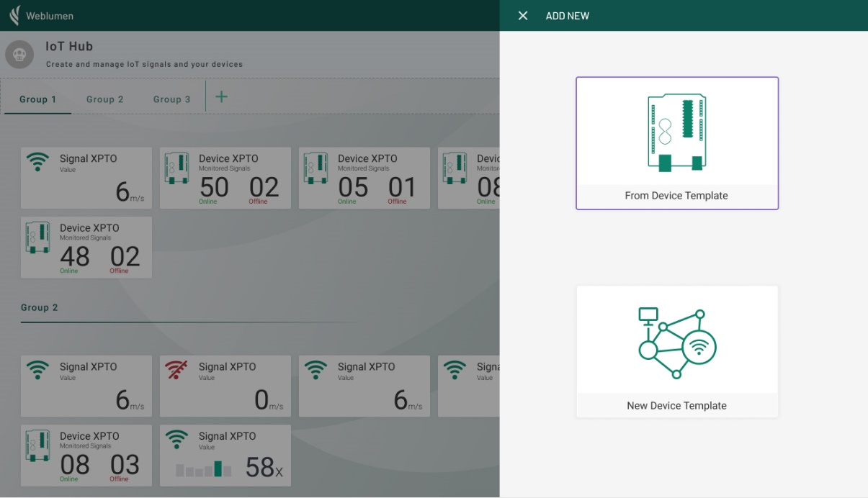Screen dimensions: 868x498
Task: Click the 03 offline count
Action: (125, 465)
